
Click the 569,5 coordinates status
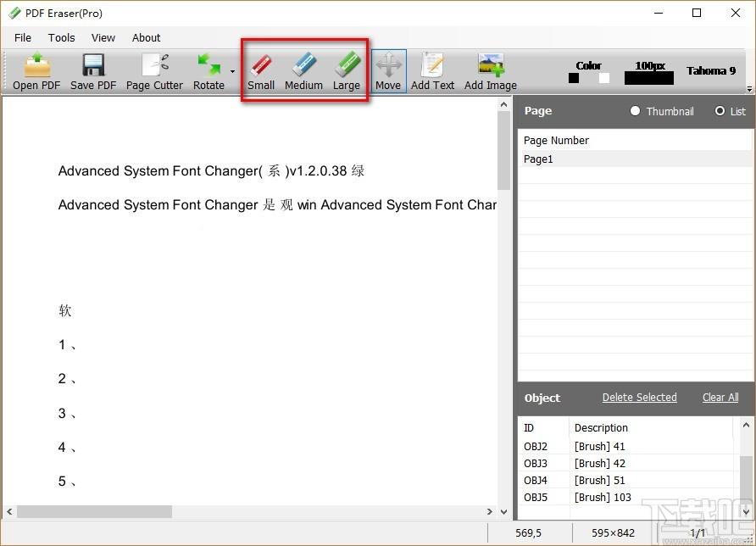click(x=528, y=533)
